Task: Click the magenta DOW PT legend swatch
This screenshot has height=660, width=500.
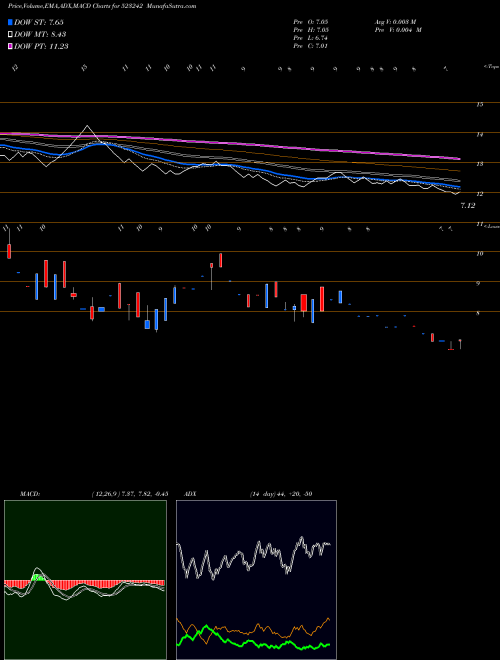Action: (x=11, y=46)
